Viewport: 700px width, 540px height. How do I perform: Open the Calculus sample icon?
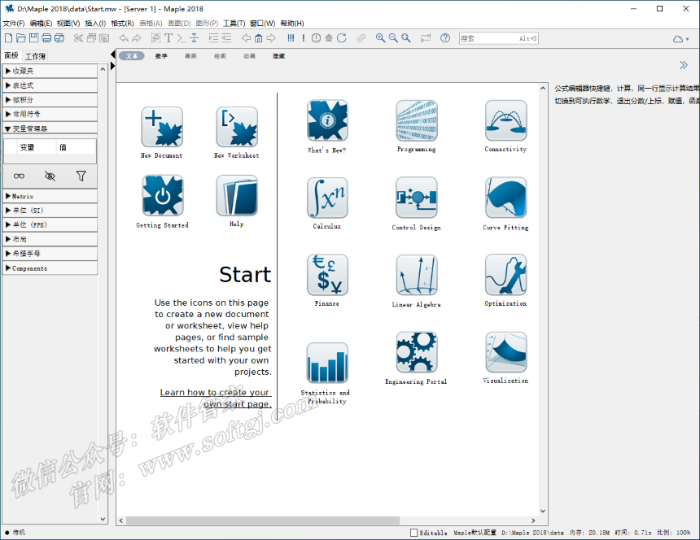pyautogui.click(x=327, y=197)
